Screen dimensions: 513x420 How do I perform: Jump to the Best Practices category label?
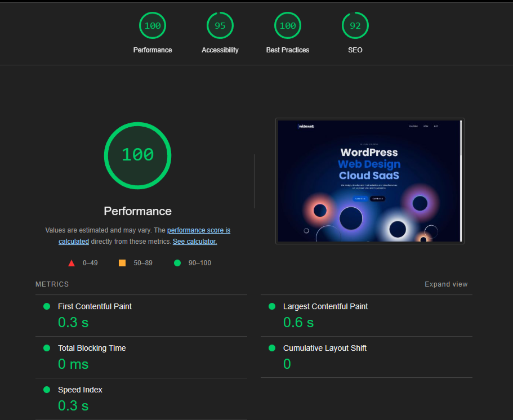(x=288, y=50)
